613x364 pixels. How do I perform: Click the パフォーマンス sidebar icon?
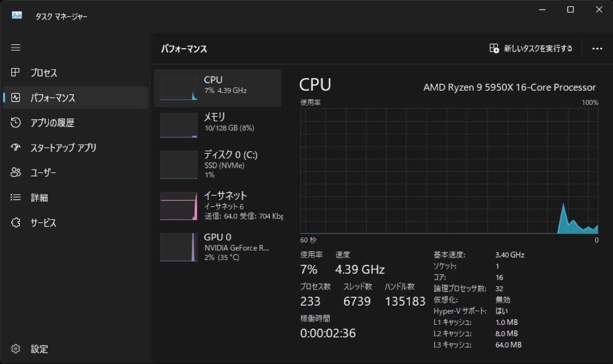pos(54,98)
